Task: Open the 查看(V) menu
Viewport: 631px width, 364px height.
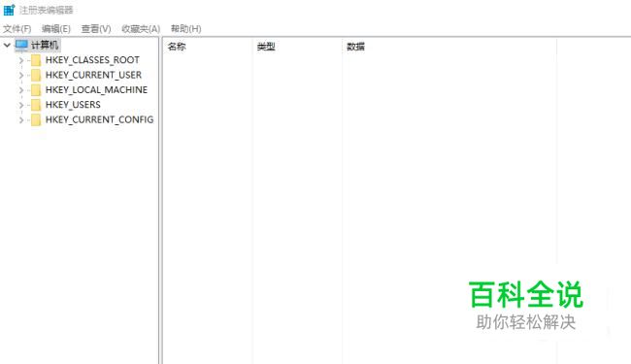Action: pos(96,29)
